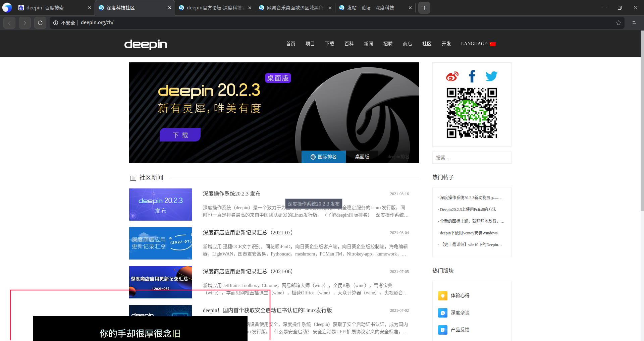
Task: Open a new tab with plus icon
Action: point(424,8)
